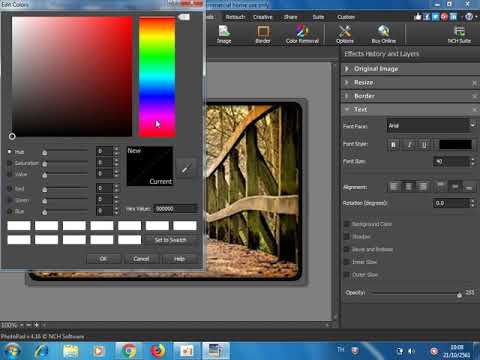Viewport: 480px width, 360px height.
Task: Open File Explorer from taskbar
Action: click(x=71, y=351)
